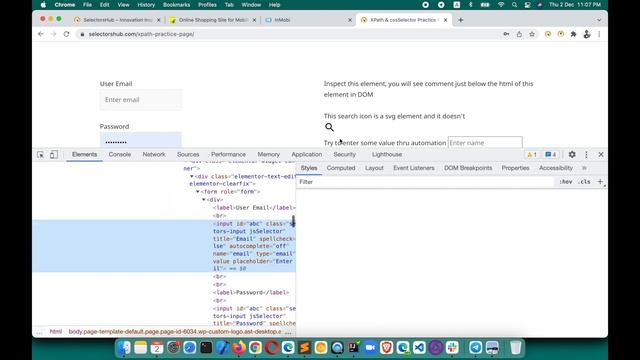640x360 pixels.
Task: Open the Chrome profile avatar
Action: pos(587,34)
